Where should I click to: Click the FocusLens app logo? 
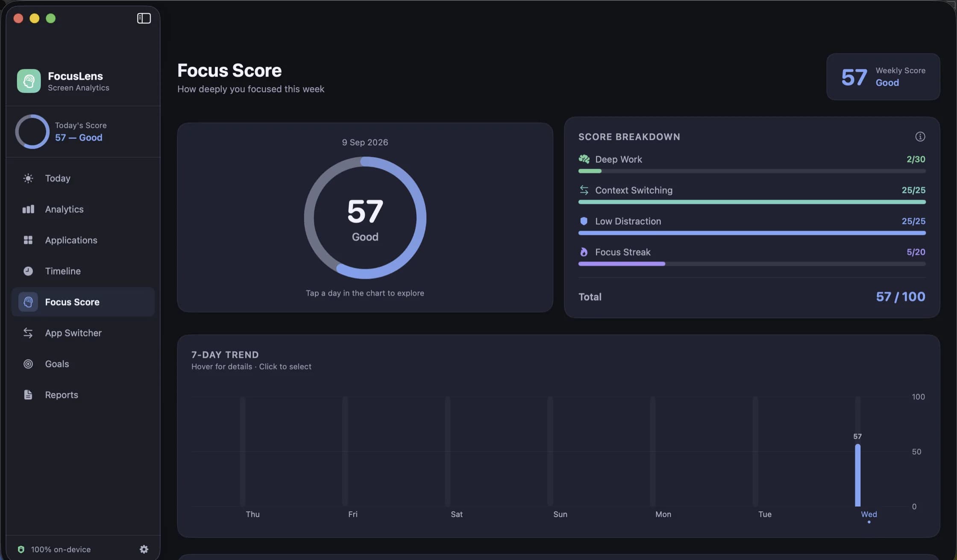(x=29, y=81)
